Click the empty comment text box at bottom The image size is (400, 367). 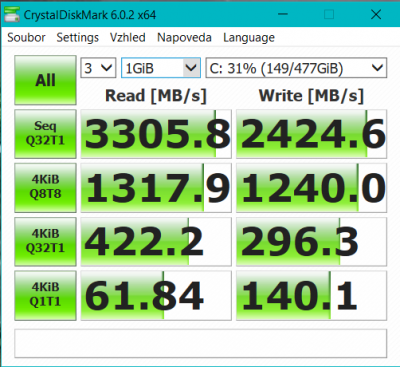tap(201, 343)
